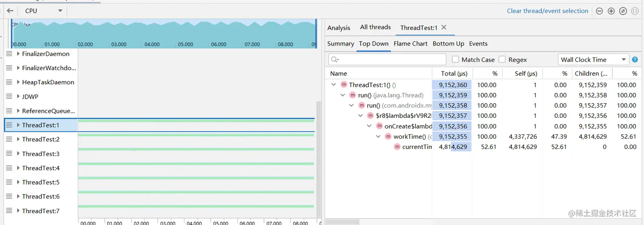Screen dimensions: 644x225
Task: Enable the Regex checkbox
Action: pyautogui.click(x=502, y=60)
